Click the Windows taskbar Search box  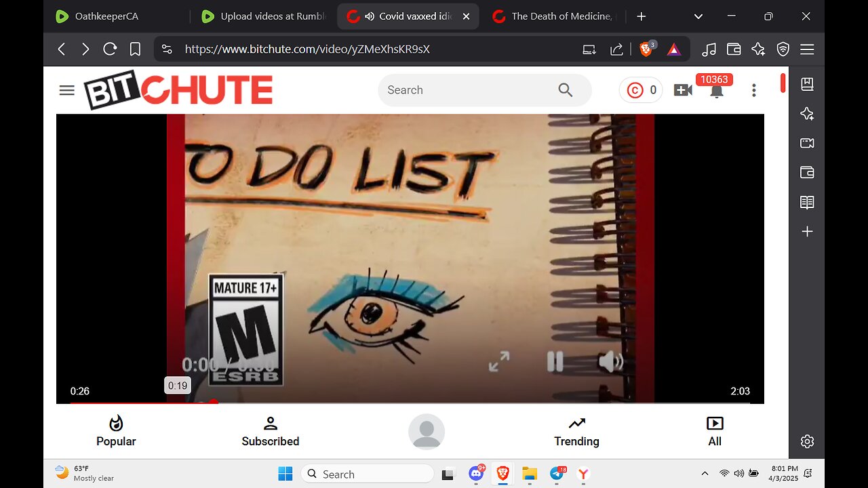pos(368,474)
